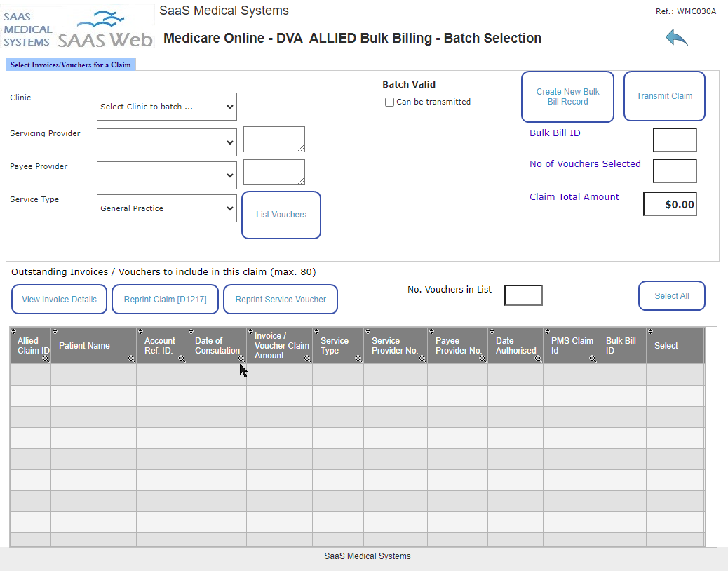Open the Payee Provider dropdown

click(167, 175)
